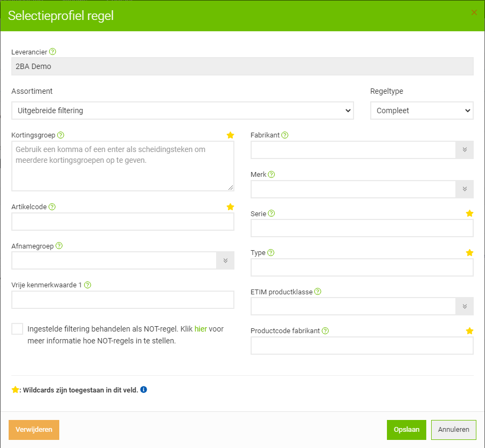The height and width of the screenshot is (448, 485).
Task: Close the Selectieprofiel regel dialog
Action: (474, 12)
